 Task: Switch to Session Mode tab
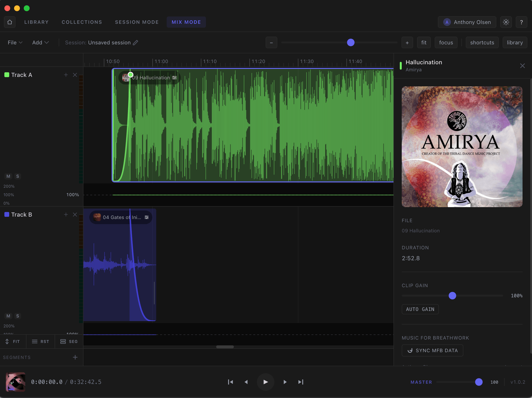coord(137,22)
